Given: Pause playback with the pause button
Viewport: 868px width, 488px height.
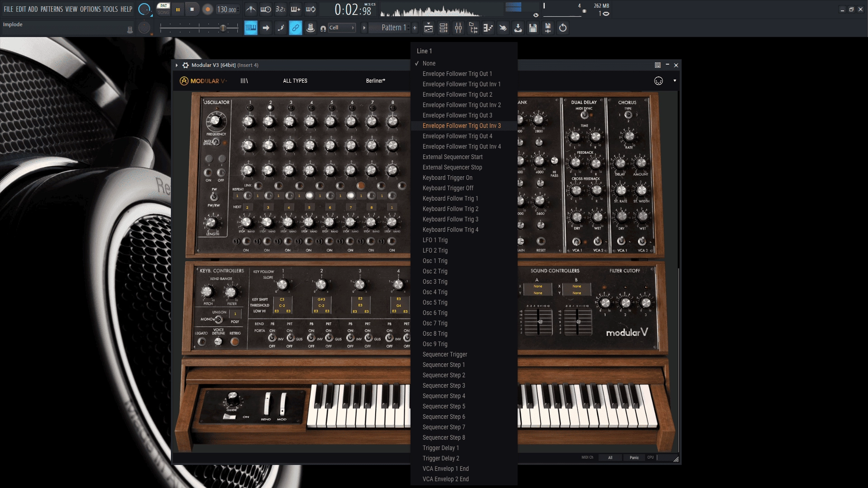Looking at the screenshot, I should [178, 9].
